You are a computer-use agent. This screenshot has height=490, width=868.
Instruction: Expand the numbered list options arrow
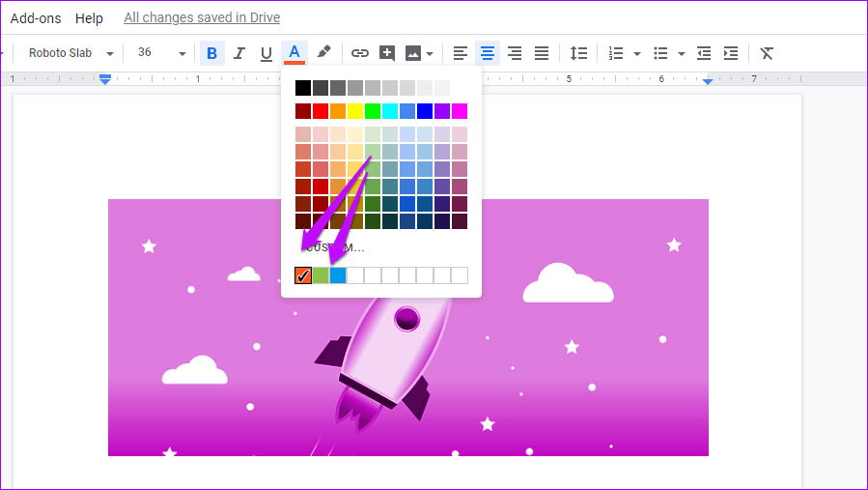click(636, 53)
